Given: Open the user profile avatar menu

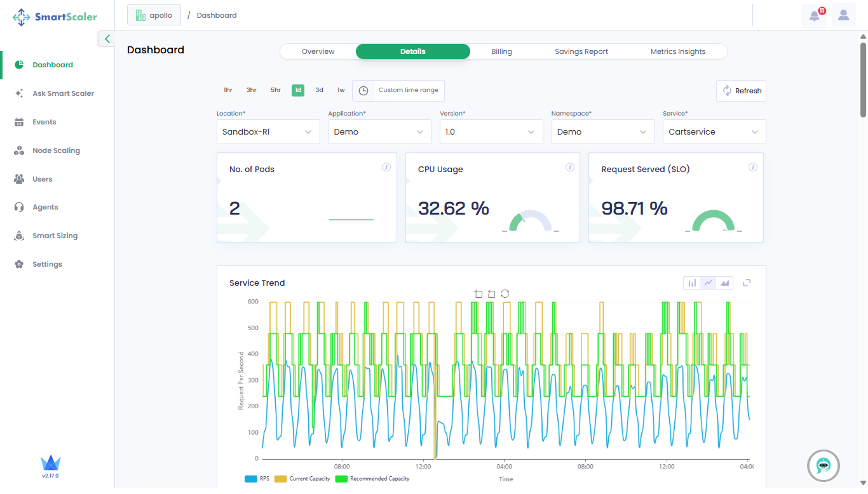Looking at the screenshot, I should click(x=843, y=16).
